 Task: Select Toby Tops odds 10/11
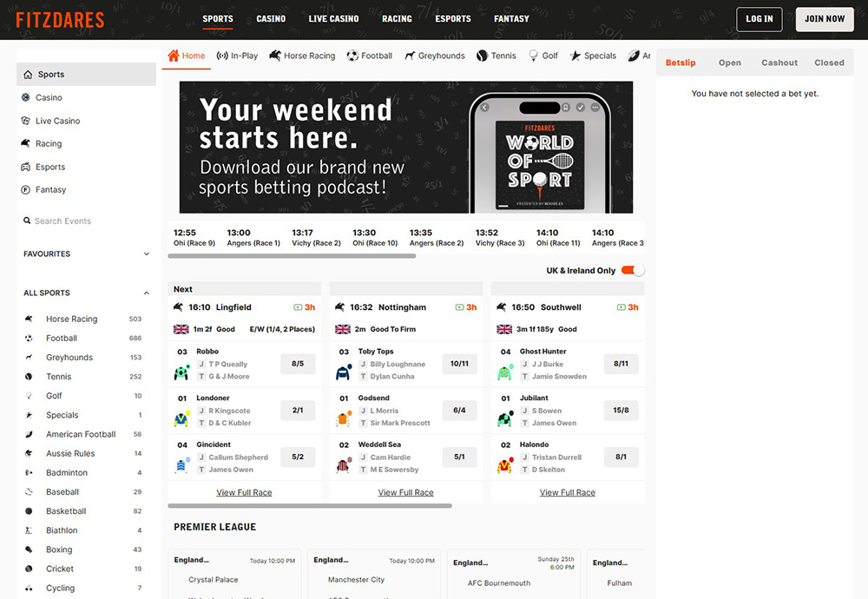coord(459,364)
